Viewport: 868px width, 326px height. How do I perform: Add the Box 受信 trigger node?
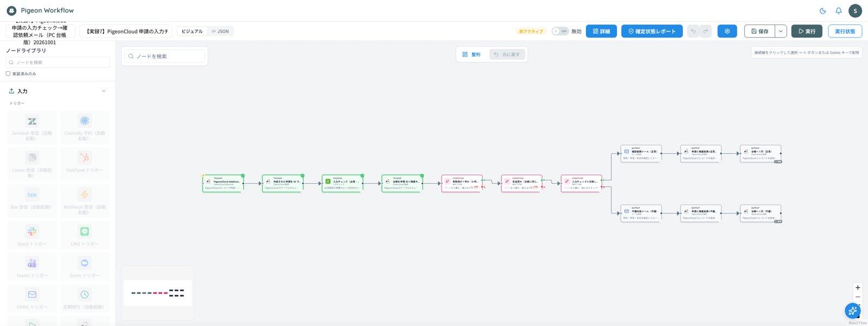click(32, 202)
